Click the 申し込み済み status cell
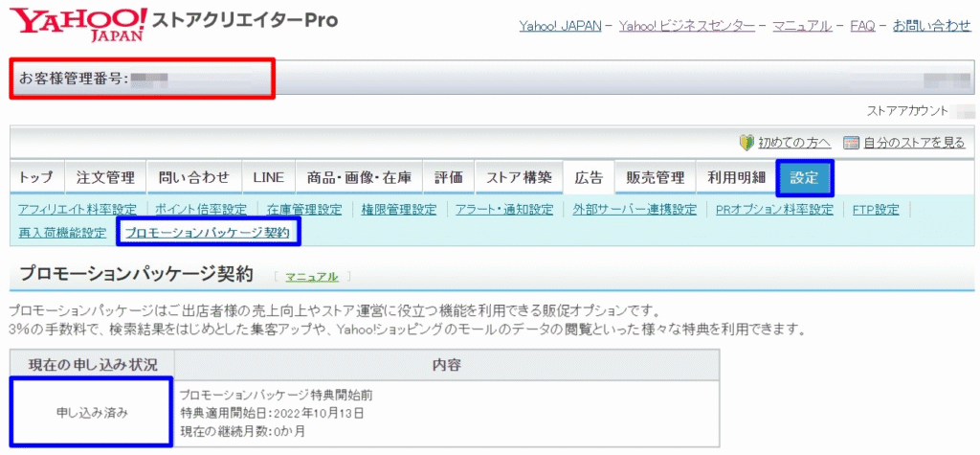Screen dimensions: 980x455 pyautogui.click(x=92, y=412)
